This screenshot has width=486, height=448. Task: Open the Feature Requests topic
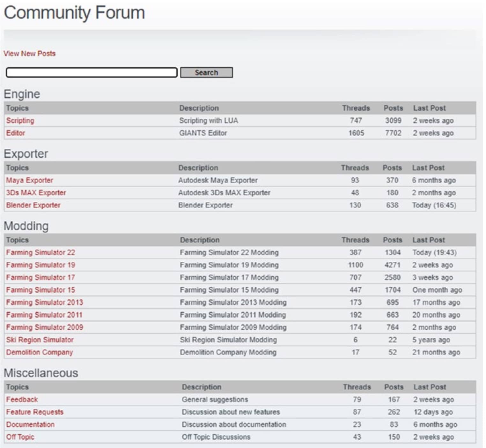click(34, 412)
